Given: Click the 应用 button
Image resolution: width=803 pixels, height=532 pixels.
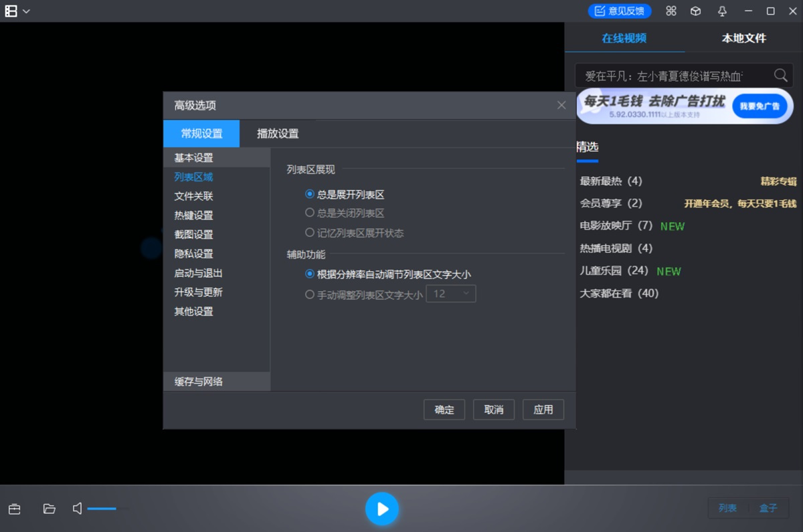Looking at the screenshot, I should click(x=543, y=409).
